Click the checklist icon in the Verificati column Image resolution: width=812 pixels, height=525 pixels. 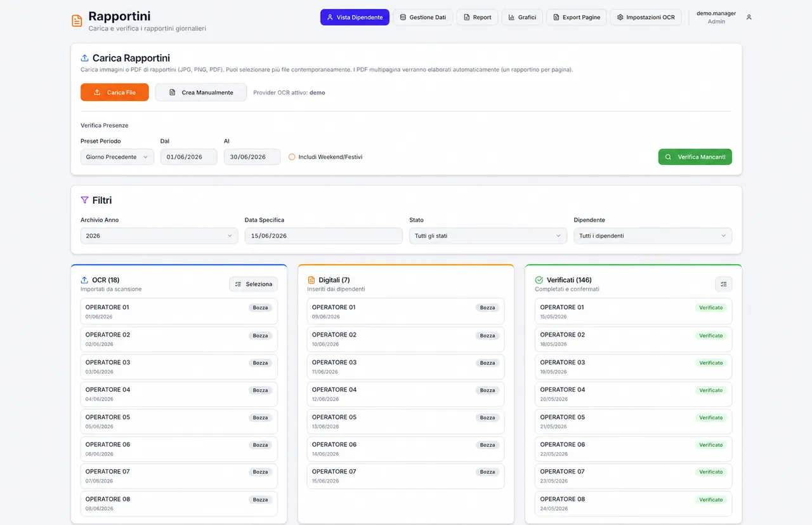point(723,284)
